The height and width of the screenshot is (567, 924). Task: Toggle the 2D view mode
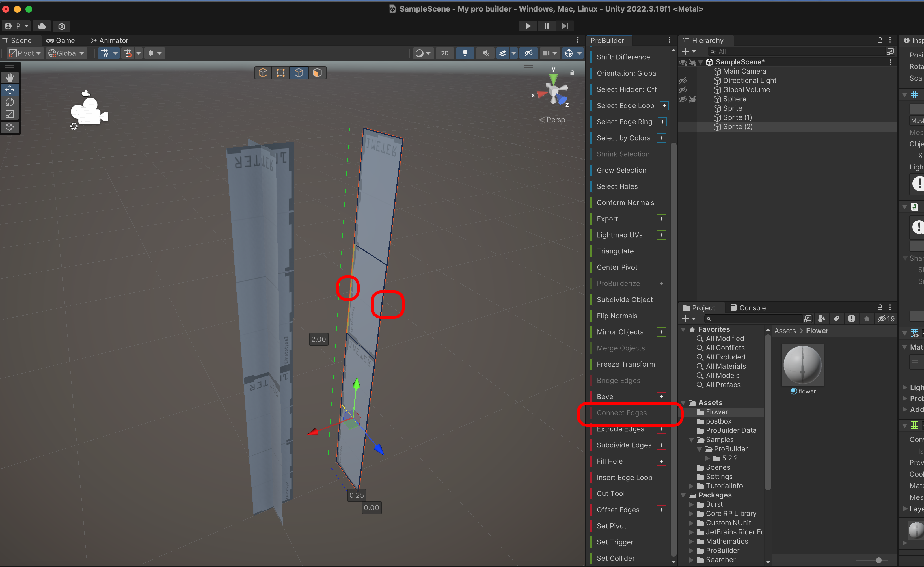pos(445,53)
